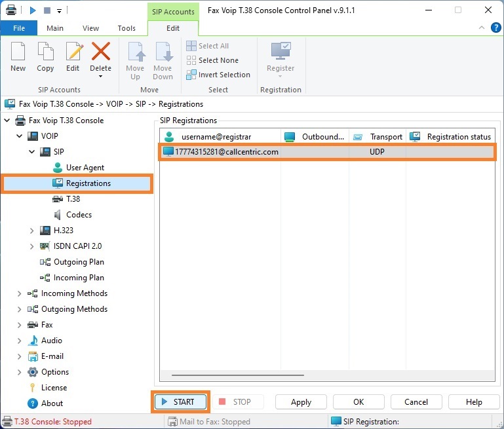Select Outgoing Plan in the tree
504x429 pixels.
79,262
